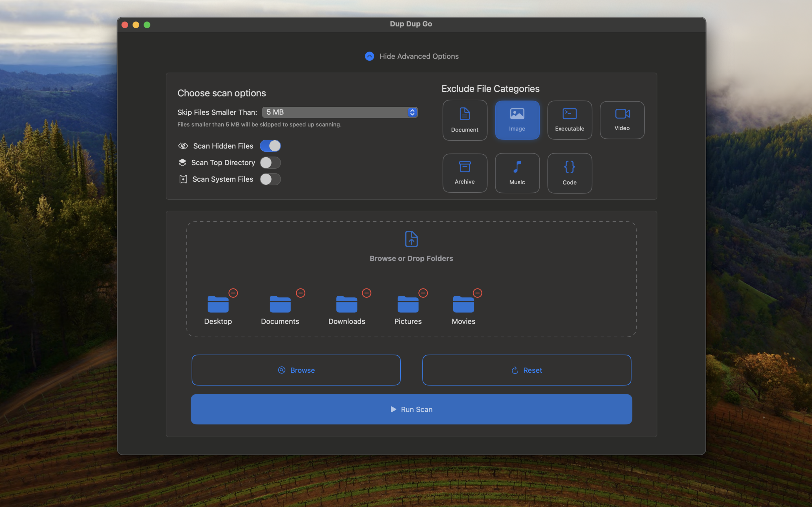Remove the Downloads folder using minus icon
This screenshot has width=812, height=507.
coord(367,293)
